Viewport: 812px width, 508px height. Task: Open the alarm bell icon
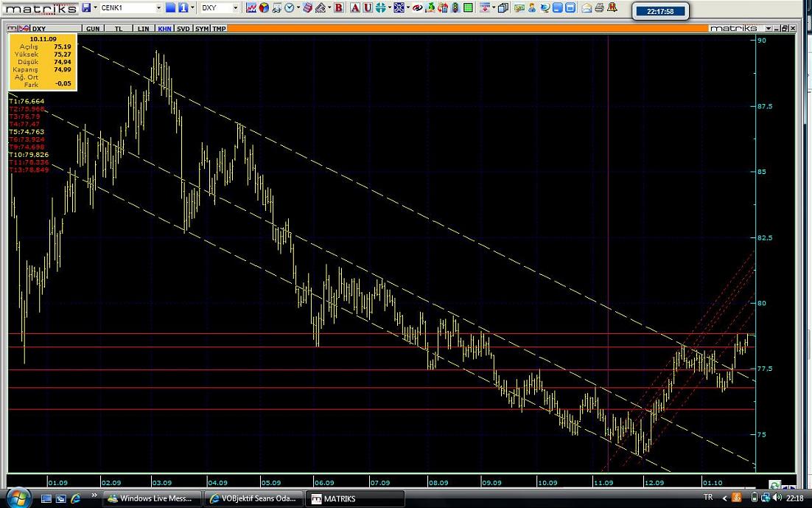pos(612,8)
